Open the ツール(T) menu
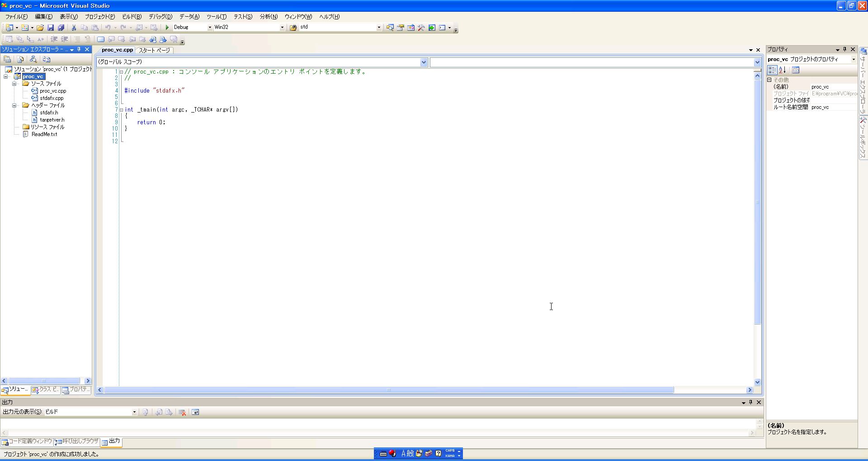 coord(217,17)
